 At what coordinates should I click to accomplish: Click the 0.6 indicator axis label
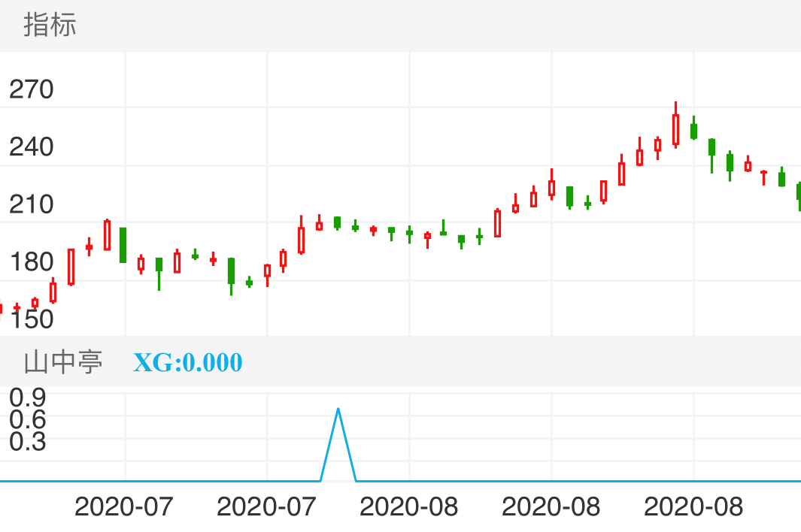(x=28, y=420)
